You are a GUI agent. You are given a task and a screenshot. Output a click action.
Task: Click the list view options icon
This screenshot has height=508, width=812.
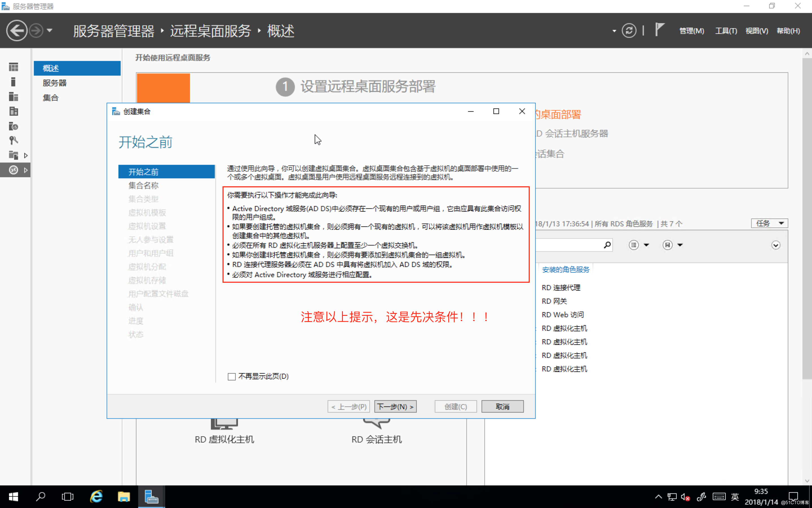click(x=634, y=245)
